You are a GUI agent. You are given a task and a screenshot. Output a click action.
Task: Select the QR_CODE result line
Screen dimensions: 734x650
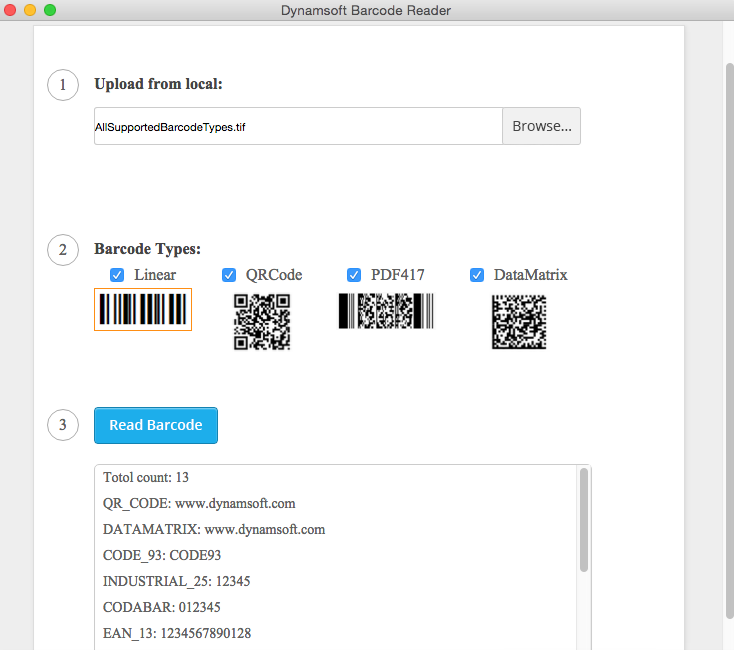tap(199, 503)
